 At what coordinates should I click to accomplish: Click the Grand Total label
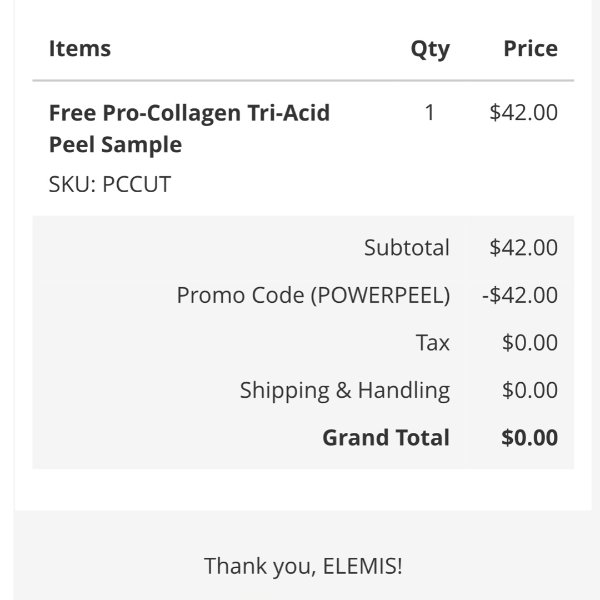click(x=386, y=438)
